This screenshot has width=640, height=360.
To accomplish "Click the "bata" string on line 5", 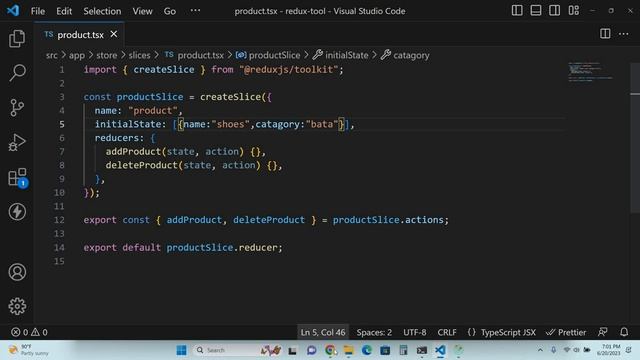I will [322, 124].
